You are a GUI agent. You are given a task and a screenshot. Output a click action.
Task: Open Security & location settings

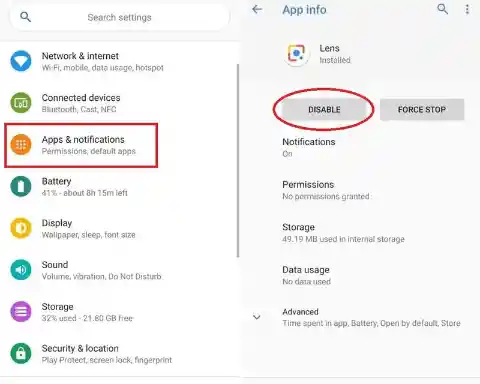point(120,354)
